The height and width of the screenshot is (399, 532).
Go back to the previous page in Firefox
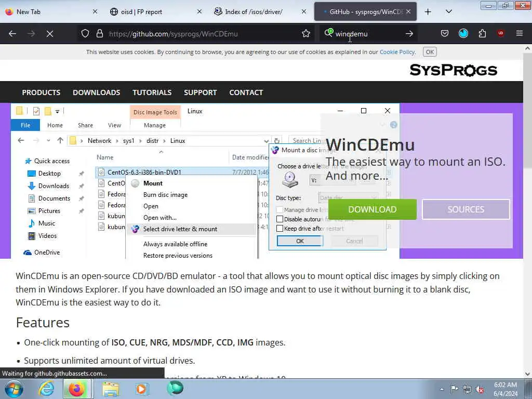click(12, 34)
